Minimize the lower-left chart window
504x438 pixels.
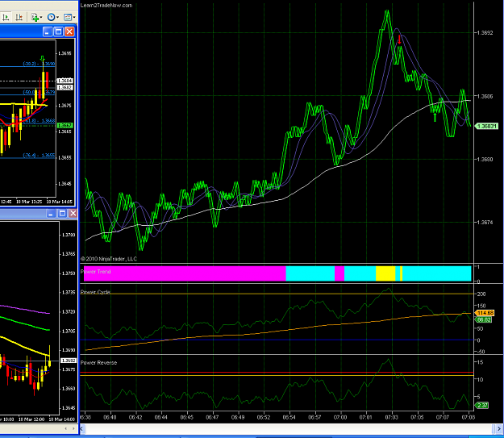pos(51,214)
